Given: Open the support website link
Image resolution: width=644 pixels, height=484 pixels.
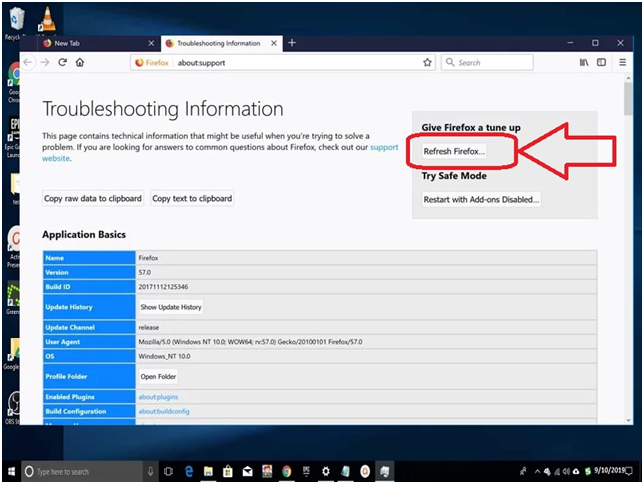Looking at the screenshot, I should pos(384,147).
